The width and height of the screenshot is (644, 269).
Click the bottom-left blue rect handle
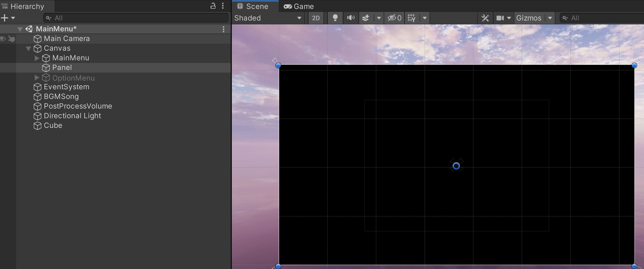[278, 266]
